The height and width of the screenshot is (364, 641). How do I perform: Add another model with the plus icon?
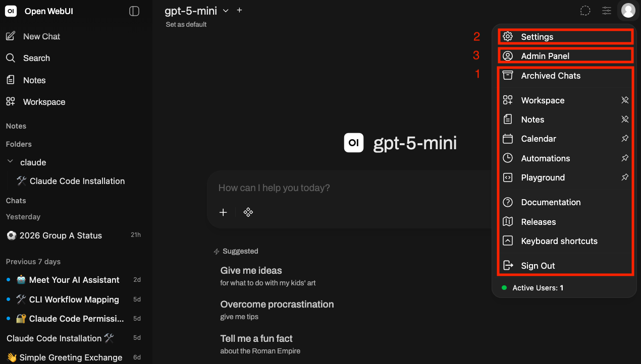pos(239,10)
